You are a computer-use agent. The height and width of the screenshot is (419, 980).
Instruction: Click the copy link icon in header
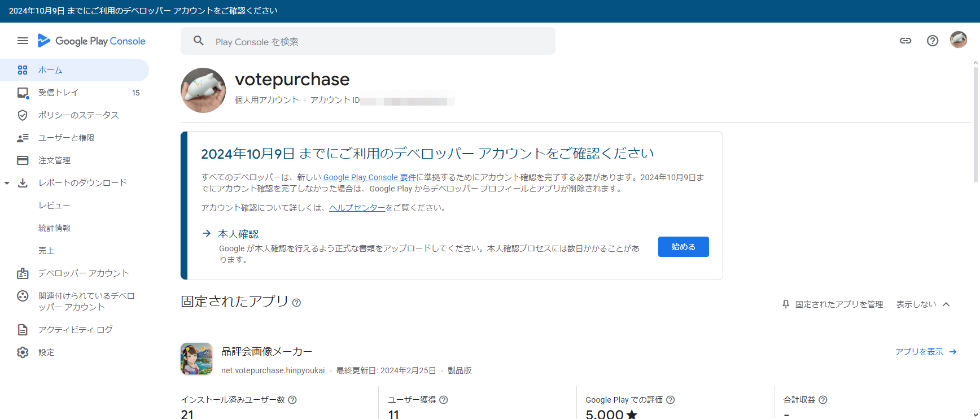coord(905,41)
